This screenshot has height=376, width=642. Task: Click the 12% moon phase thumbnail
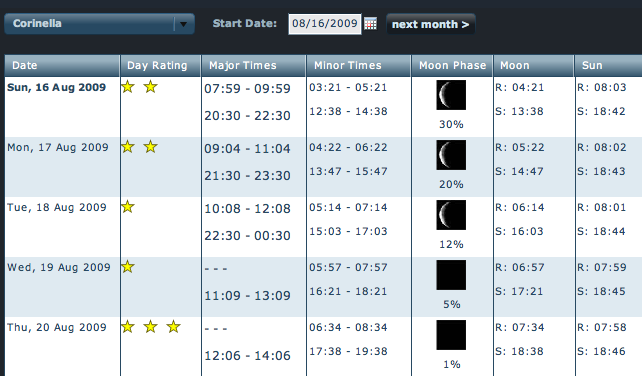(451, 215)
